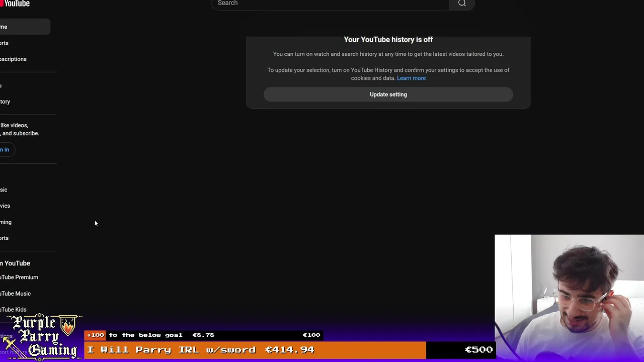Click the 'Your YouTube history is off' heading

click(388, 39)
